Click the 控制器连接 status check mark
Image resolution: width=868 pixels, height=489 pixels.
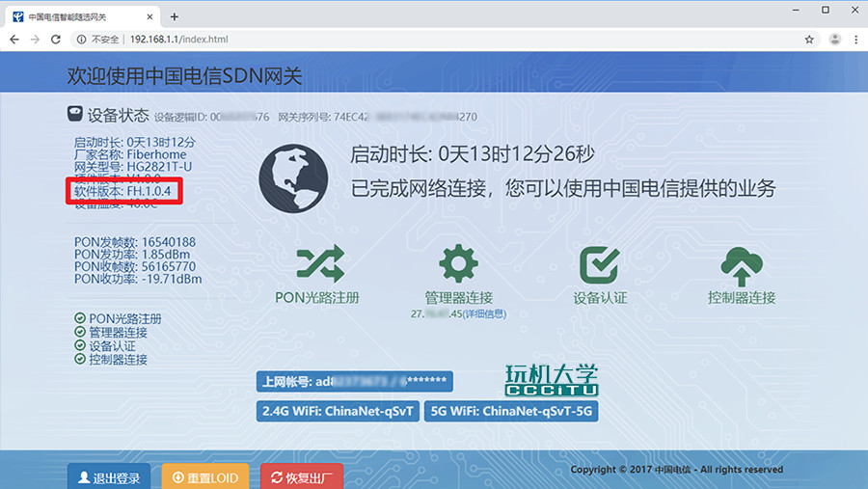pos(80,360)
